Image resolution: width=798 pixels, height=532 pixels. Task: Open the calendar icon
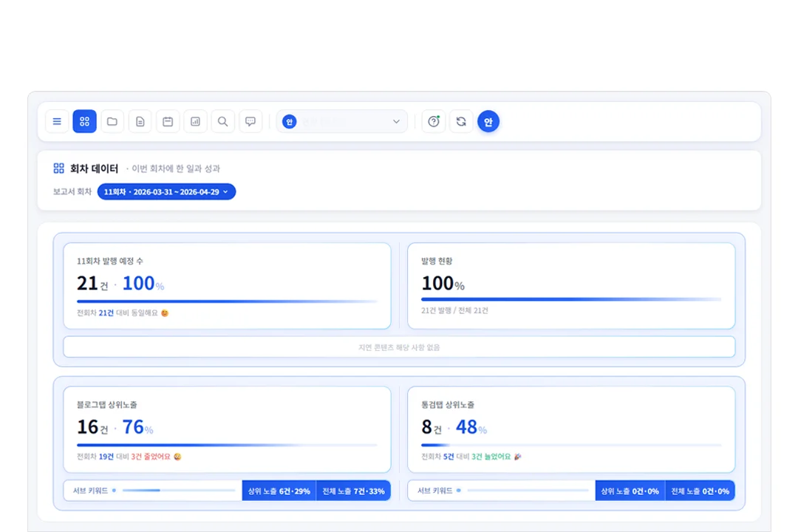(x=168, y=122)
